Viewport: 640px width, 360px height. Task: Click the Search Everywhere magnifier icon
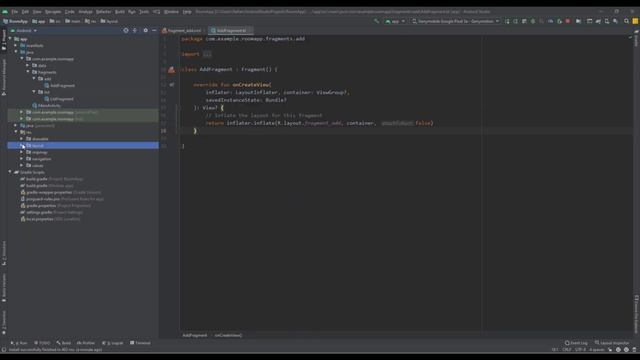coord(626,21)
